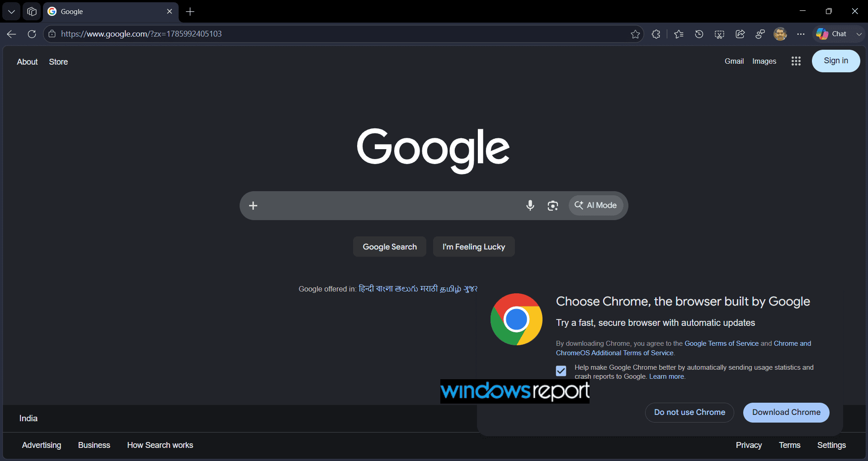Switch Google to हिन्दी
The width and height of the screenshot is (868, 461).
coord(366,288)
